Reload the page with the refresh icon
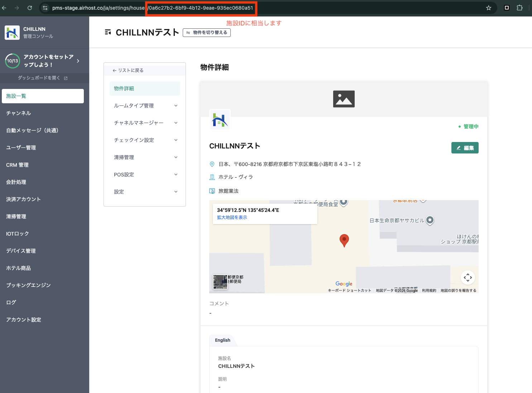Viewport: 532px width, 393px height. pos(30,8)
